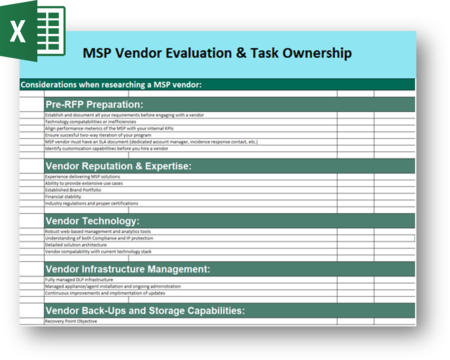Click the 'Robust web-based management and analytics tools' cell
This screenshot has height=360, width=450.
tap(191, 231)
